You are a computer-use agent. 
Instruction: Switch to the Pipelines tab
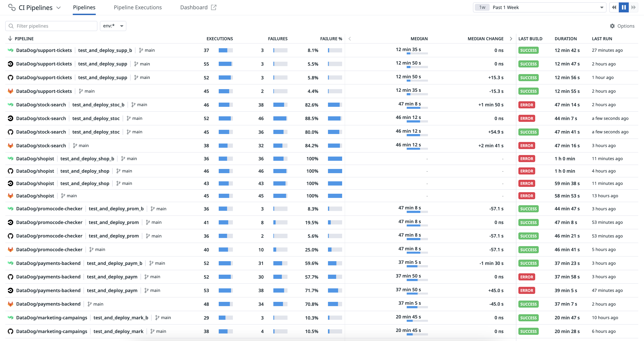(x=84, y=8)
